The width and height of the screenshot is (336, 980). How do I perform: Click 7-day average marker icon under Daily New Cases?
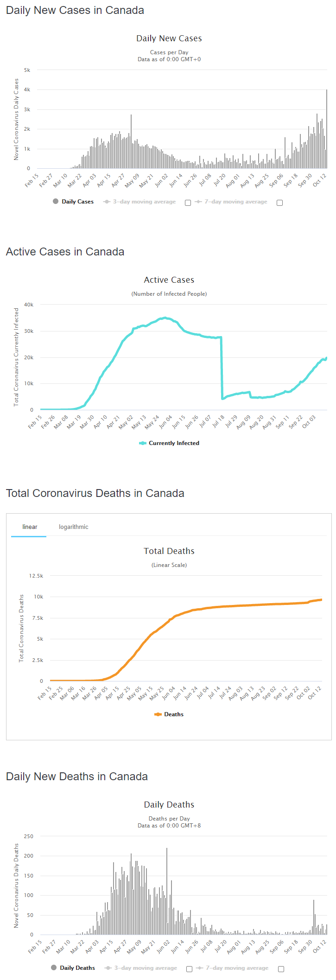pos(198,202)
